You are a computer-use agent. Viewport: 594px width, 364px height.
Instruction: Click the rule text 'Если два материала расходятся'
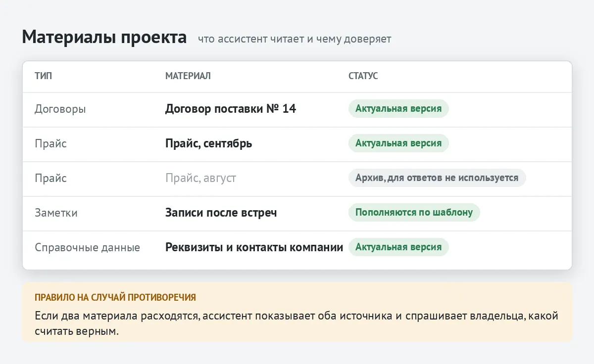(x=117, y=316)
